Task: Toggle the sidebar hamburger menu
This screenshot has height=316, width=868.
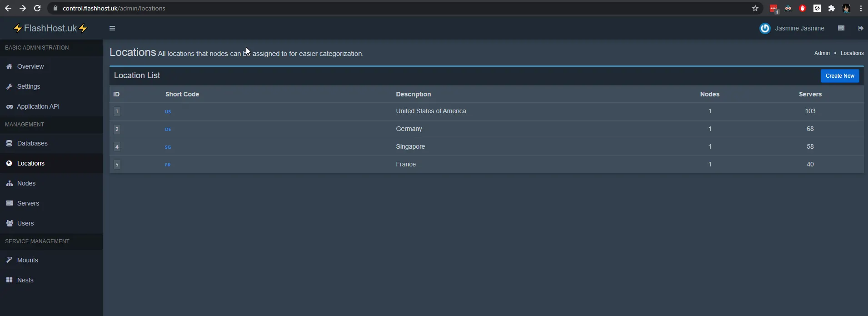Action: pos(112,28)
